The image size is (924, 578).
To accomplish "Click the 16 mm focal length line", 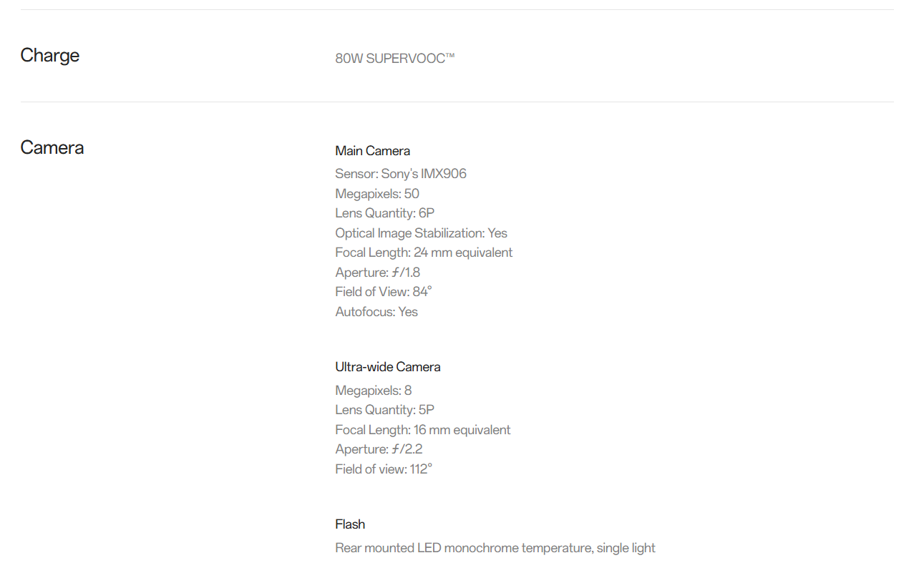I will [422, 430].
